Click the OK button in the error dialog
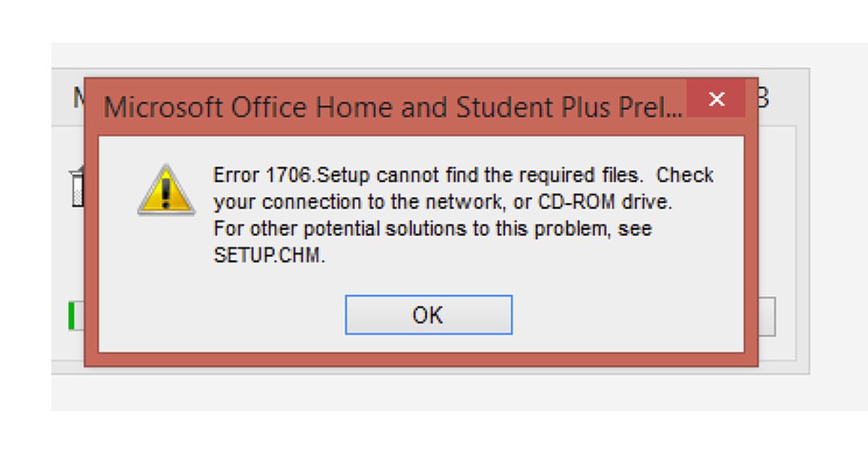868x454 pixels. pos(428,315)
